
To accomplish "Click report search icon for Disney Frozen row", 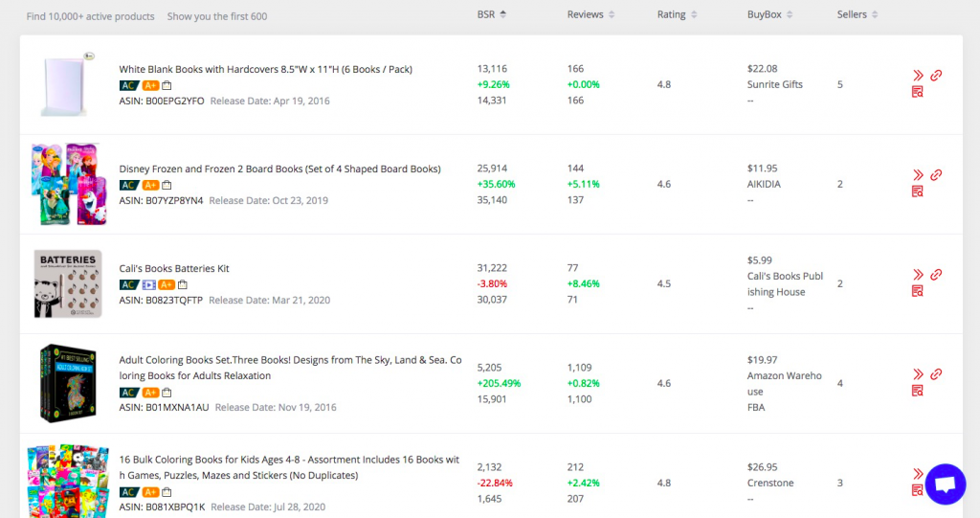I will (918, 191).
